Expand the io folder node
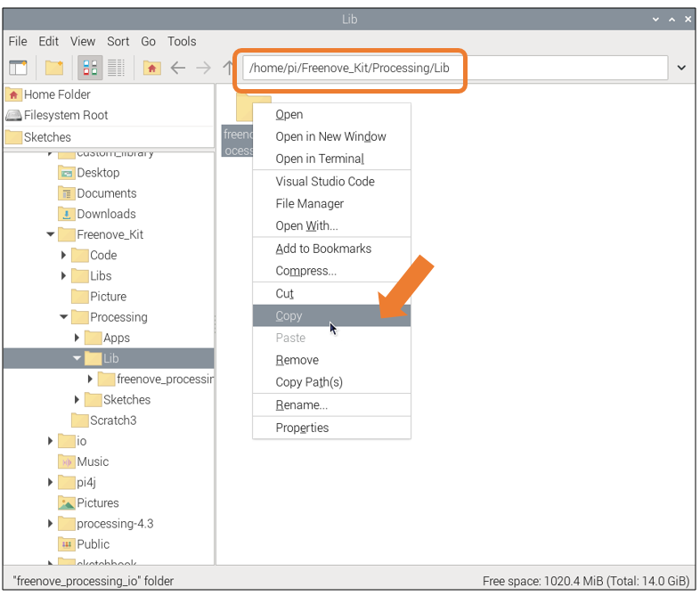The image size is (700, 596). [51, 441]
